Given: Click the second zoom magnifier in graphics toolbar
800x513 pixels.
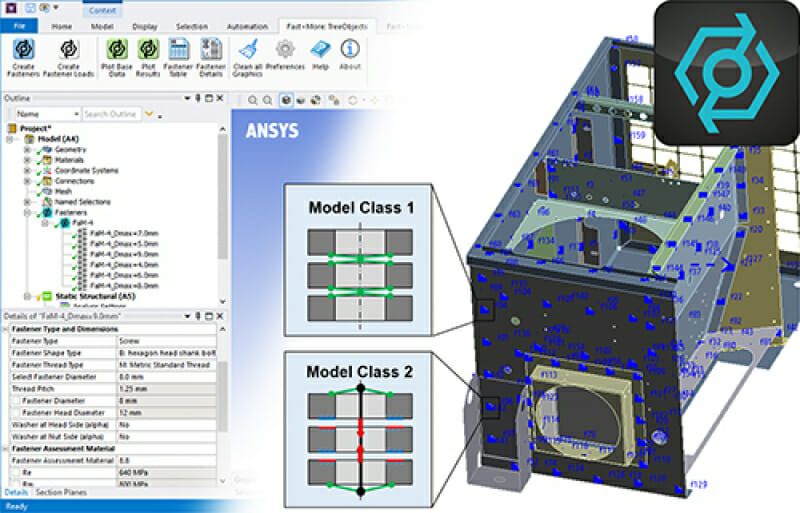Looking at the screenshot, I should point(267,100).
